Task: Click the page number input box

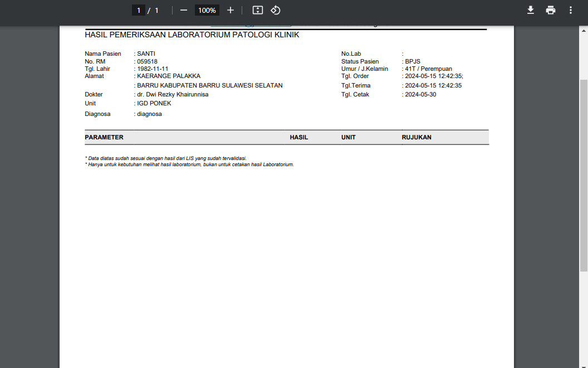Action: 138,10
